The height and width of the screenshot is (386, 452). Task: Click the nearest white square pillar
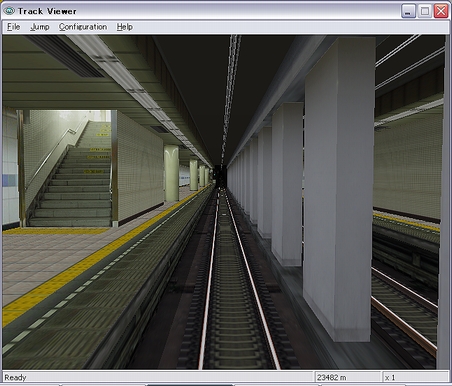pos(338,190)
